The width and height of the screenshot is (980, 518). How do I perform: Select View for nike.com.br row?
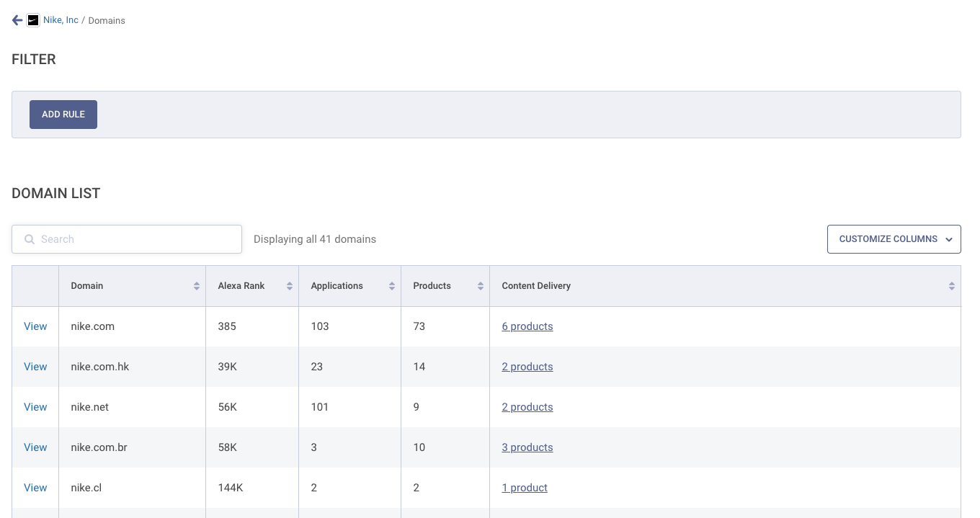point(35,447)
